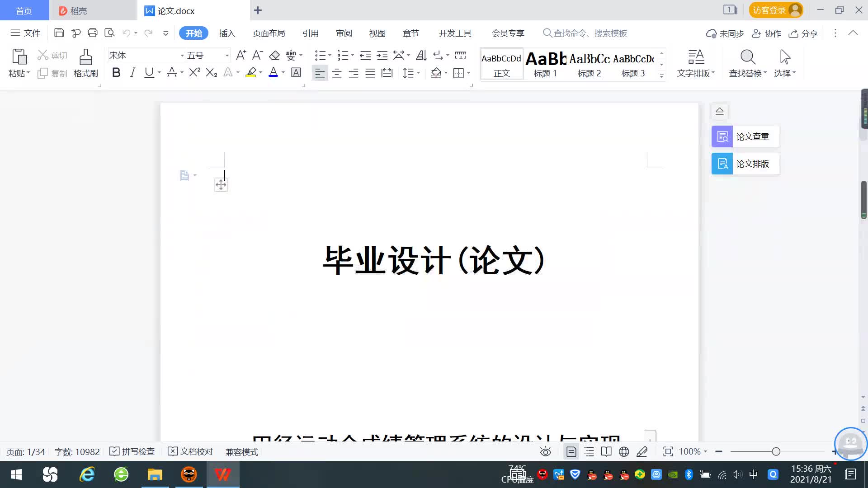Viewport: 868px width, 488px height.
Task: Click the zoom slider handle in the status bar
Action: (x=776, y=452)
